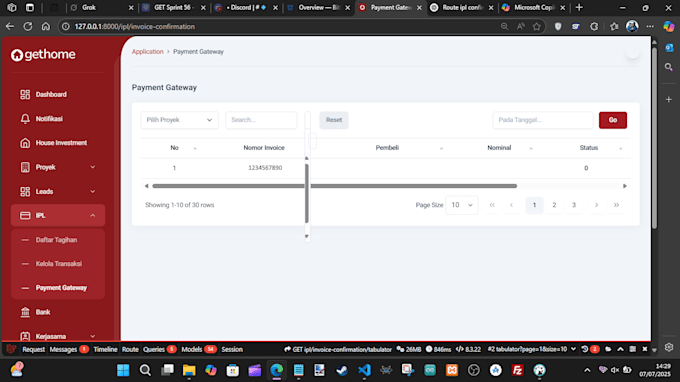Close the debugbar

[x=645, y=349]
